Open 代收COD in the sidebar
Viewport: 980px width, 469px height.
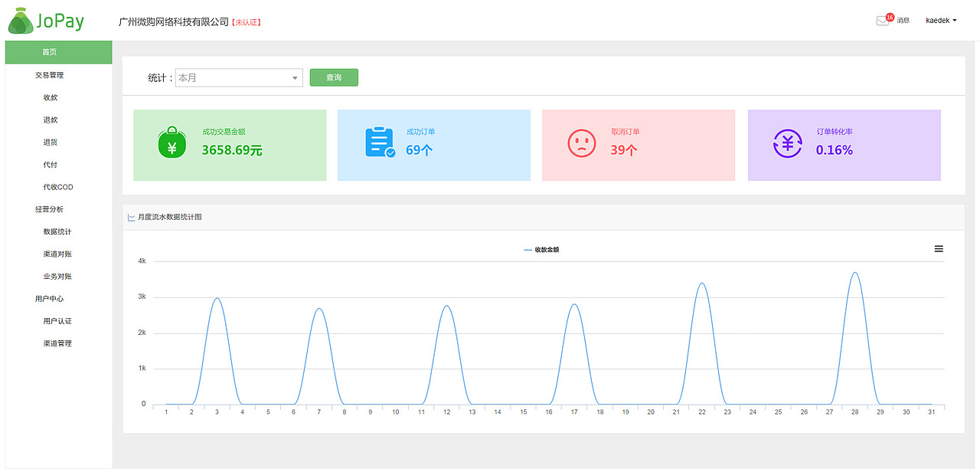(x=58, y=187)
